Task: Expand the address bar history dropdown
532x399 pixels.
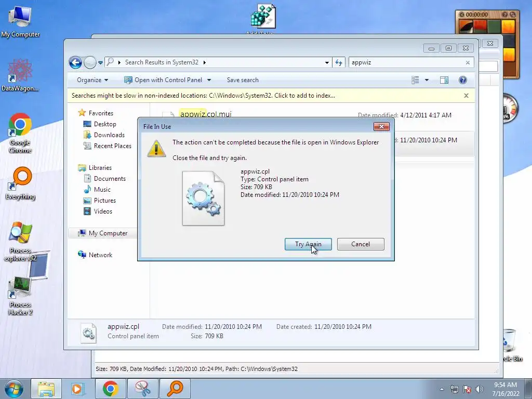Action: coord(327,62)
